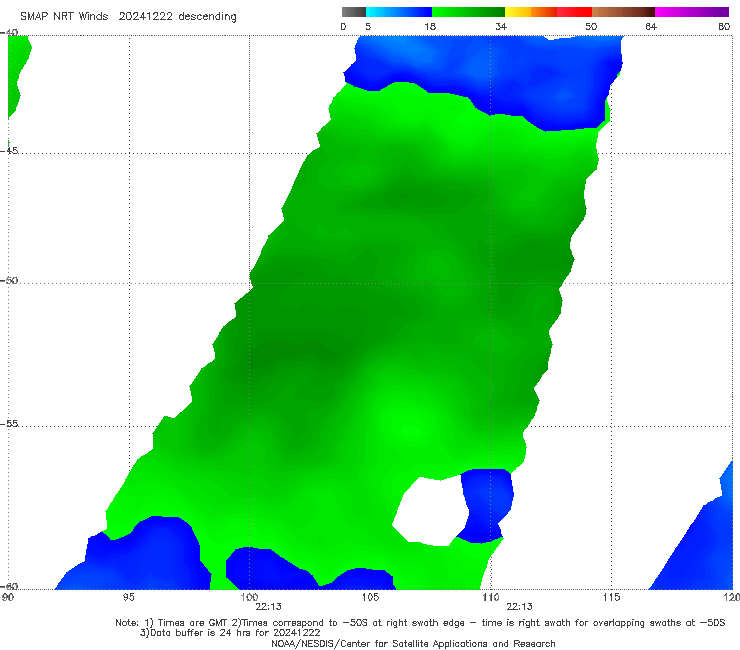Click the brown segment of the colorbar

pyautogui.click(x=623, y=12)
